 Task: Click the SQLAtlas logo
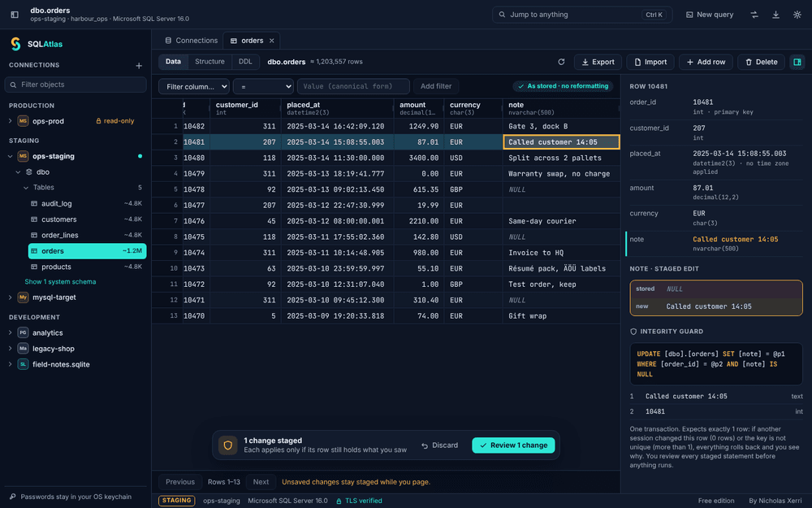pos(15,44)
